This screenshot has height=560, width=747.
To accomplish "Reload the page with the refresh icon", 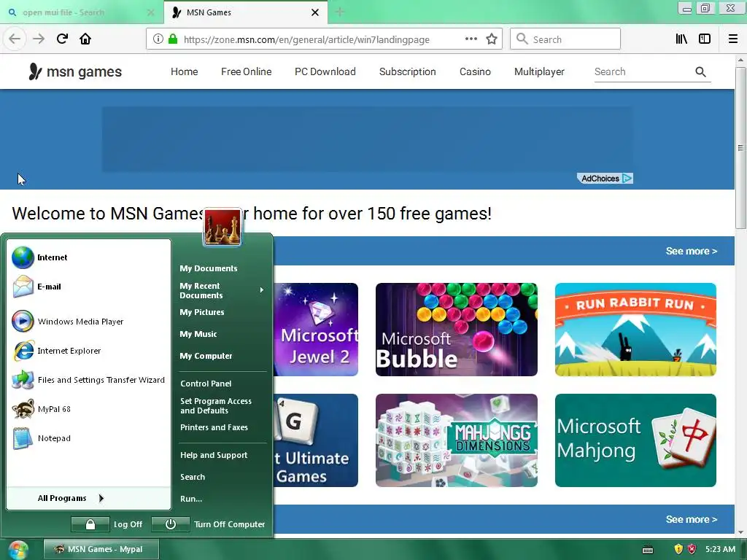I will (x=62, y=39).
